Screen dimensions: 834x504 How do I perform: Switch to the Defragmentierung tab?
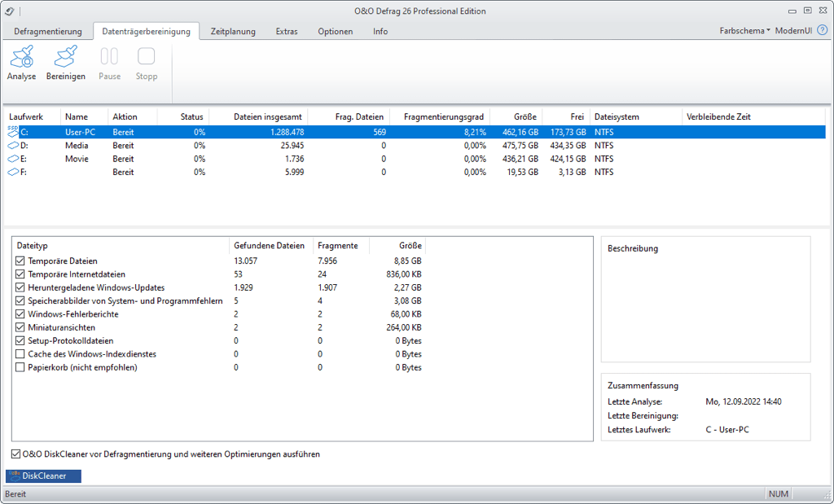click(x=48, y=32)
